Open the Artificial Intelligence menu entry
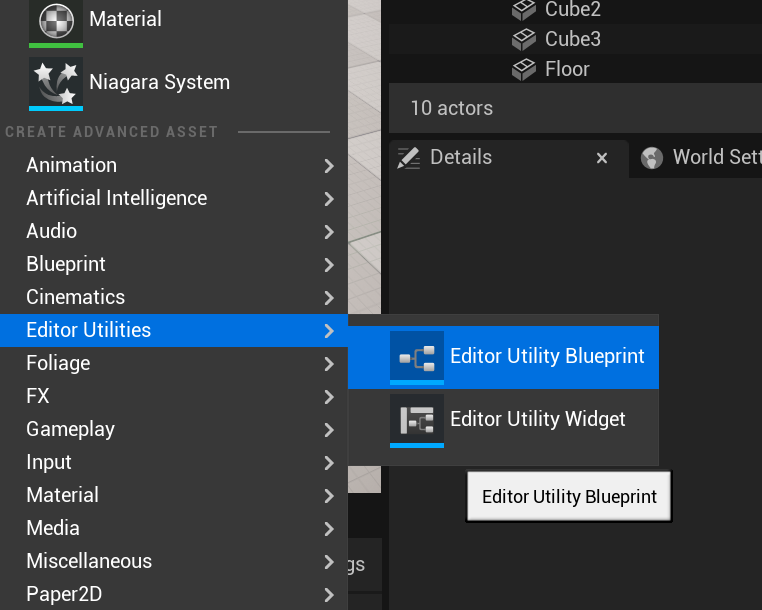The width and height of the screenshot is (762, 610). pos(116,198)
